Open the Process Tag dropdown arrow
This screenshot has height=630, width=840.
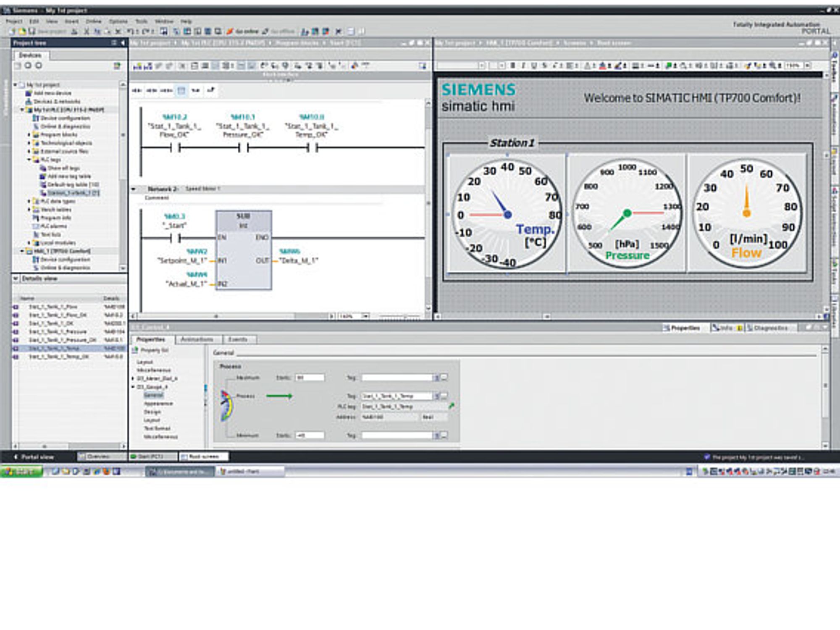pos(436,396)
